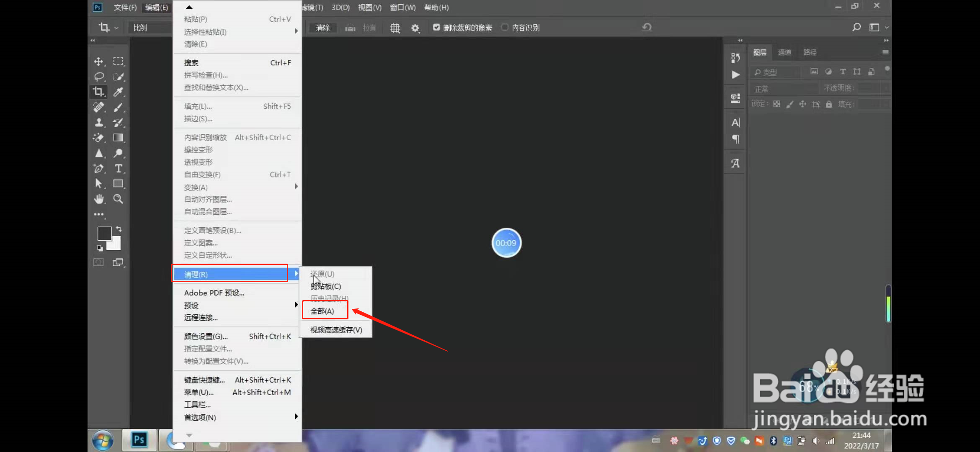Viewport: 980px width, 452px height.
Task: Open crop overlay grid options
Action: [395, 28]
